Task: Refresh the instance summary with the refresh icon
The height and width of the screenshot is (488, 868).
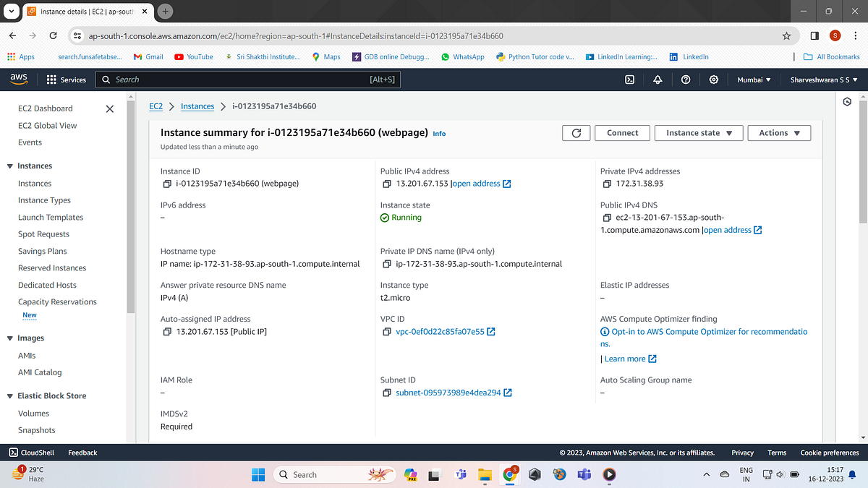Action: 576,132
